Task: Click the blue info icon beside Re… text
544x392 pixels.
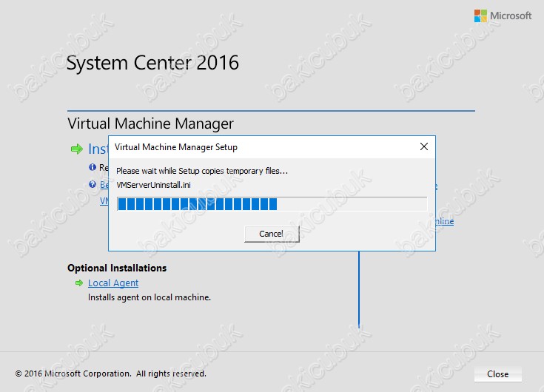Action: coord(93,167)
